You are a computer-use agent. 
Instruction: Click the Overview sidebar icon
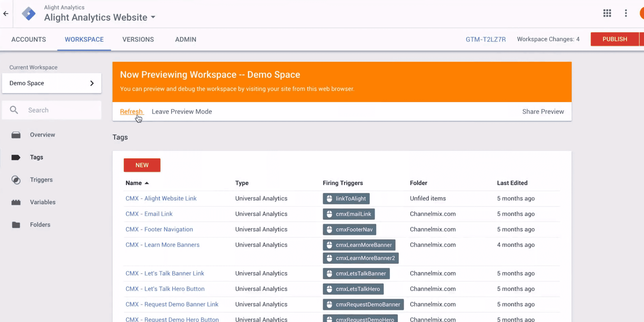16,135
